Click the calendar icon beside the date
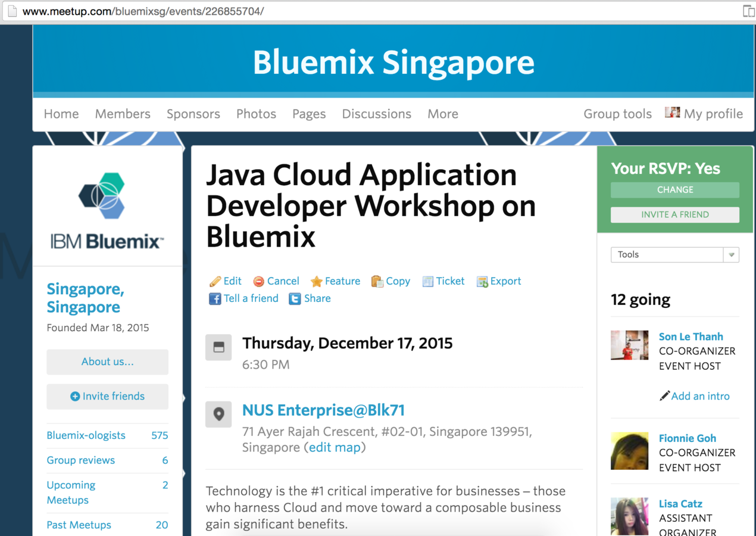 (x=218, y=348)
